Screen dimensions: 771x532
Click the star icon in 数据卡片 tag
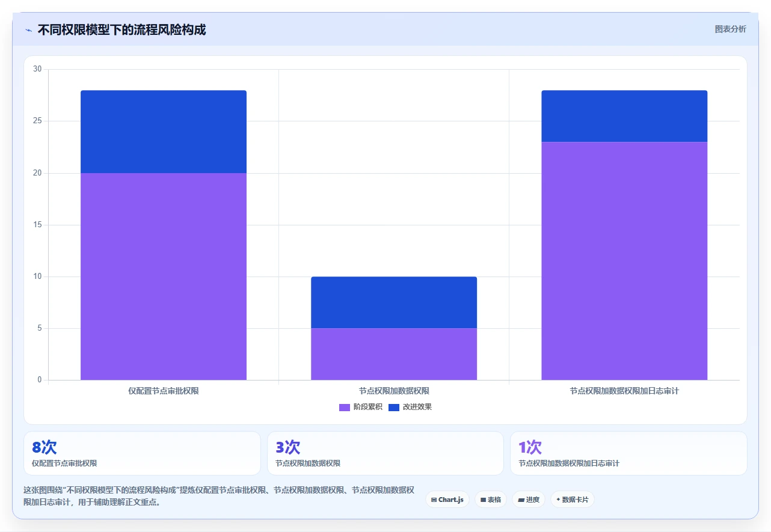[558, 500]
